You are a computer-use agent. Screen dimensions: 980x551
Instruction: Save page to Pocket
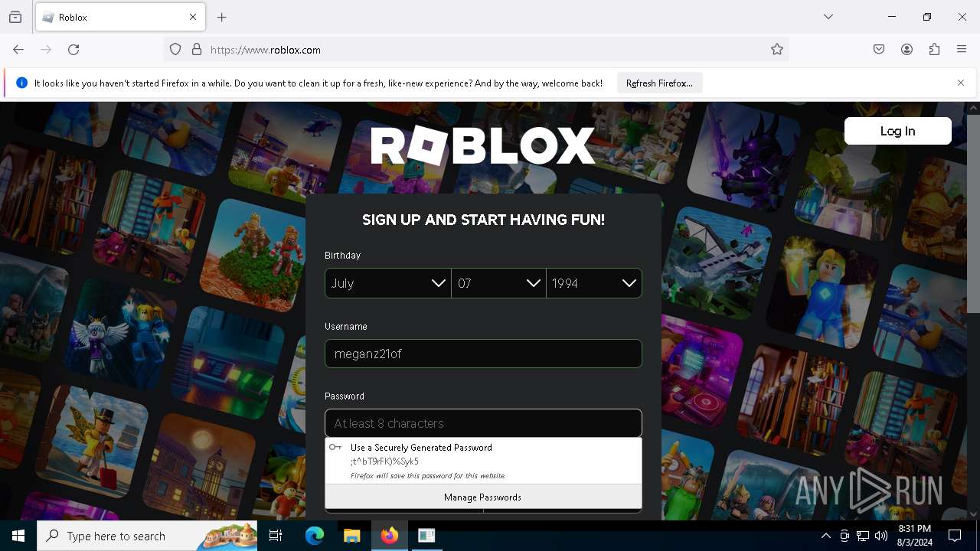pyautogui.click(x=879, y=50)
